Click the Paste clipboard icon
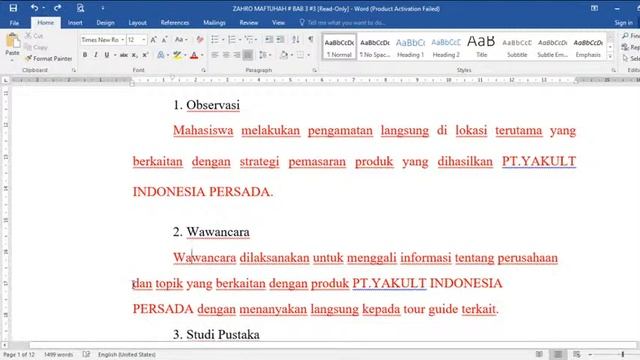 coord(13,40)
